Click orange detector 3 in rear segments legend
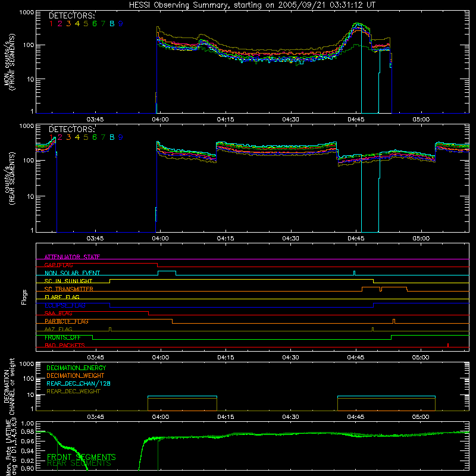The image size is (476, 476). coord(68,137)
